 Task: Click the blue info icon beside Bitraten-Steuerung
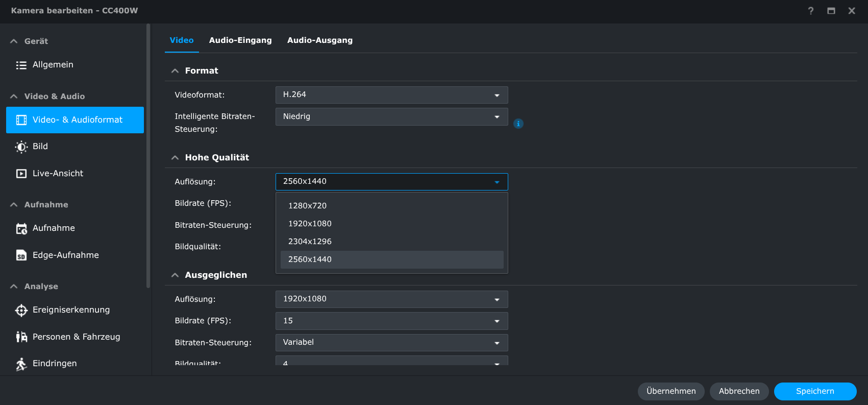pos(518,124)
